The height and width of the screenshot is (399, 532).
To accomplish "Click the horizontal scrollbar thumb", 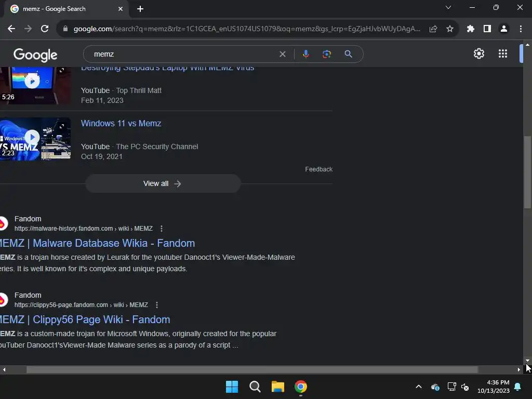I will [252, 370].
